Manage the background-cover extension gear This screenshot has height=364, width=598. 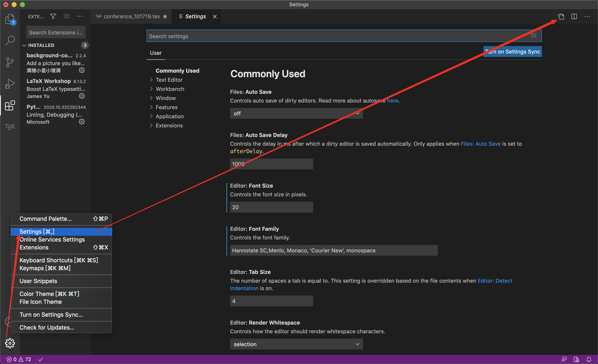pos(82,70)
